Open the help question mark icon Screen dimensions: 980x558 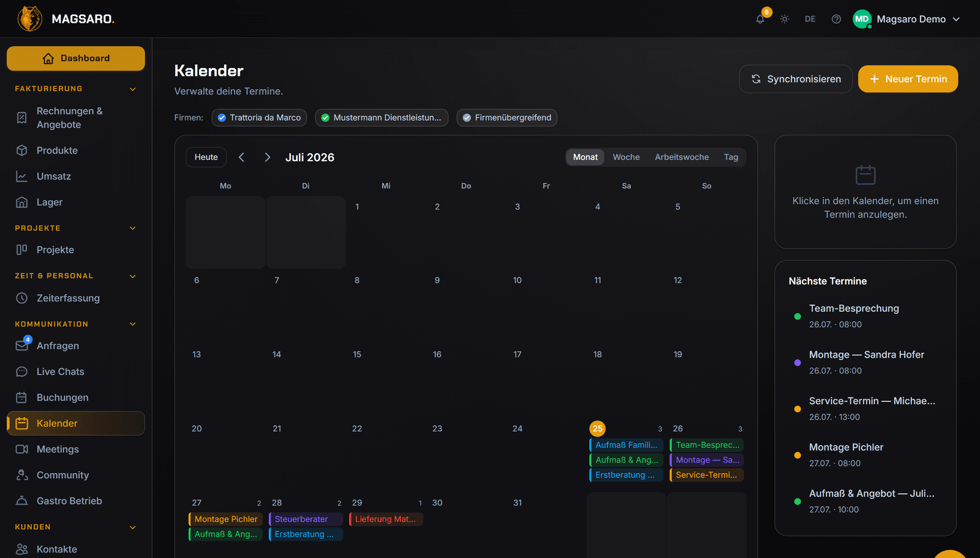[836, 19]
